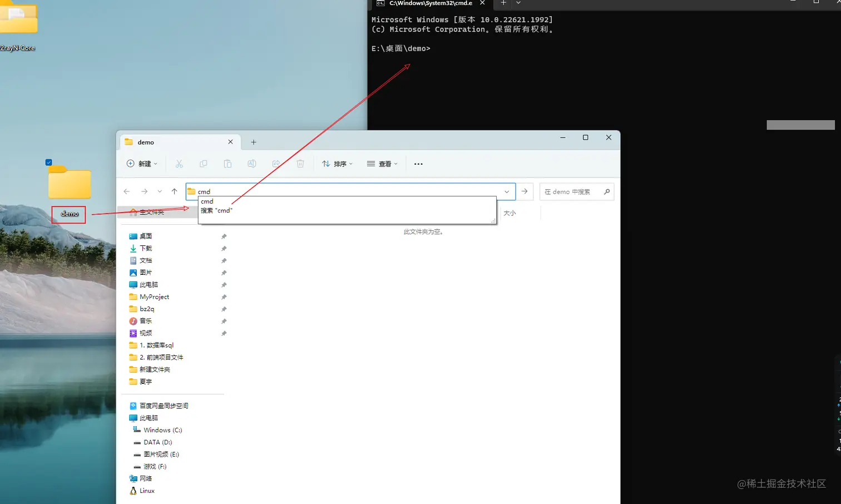
Task: Click the Cut scissors icon in Explorer toolbar
Action: 179,164
